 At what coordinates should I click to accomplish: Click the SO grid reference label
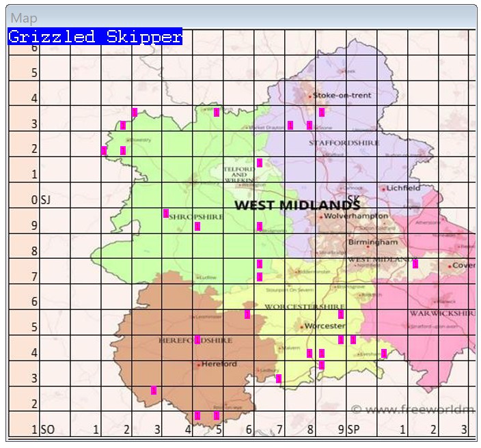click(47, 430)
